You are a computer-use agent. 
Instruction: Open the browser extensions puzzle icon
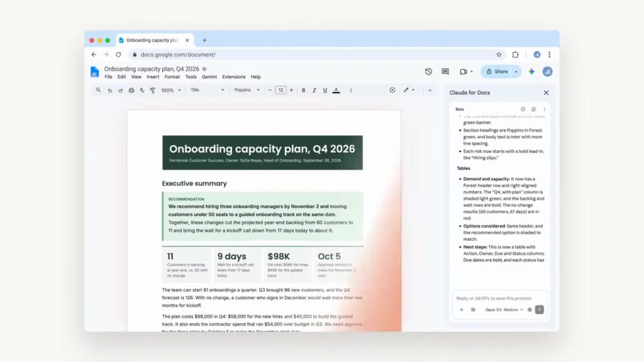point(515,55)
